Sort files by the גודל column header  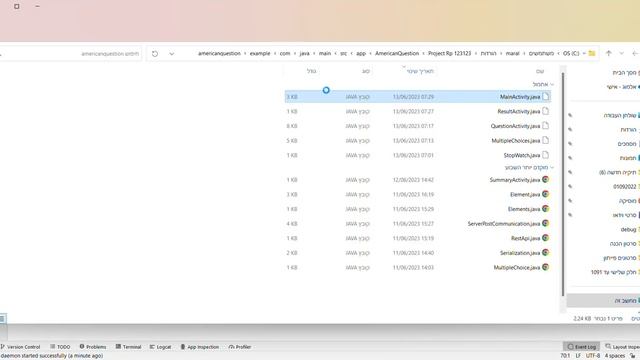(311, 71)
